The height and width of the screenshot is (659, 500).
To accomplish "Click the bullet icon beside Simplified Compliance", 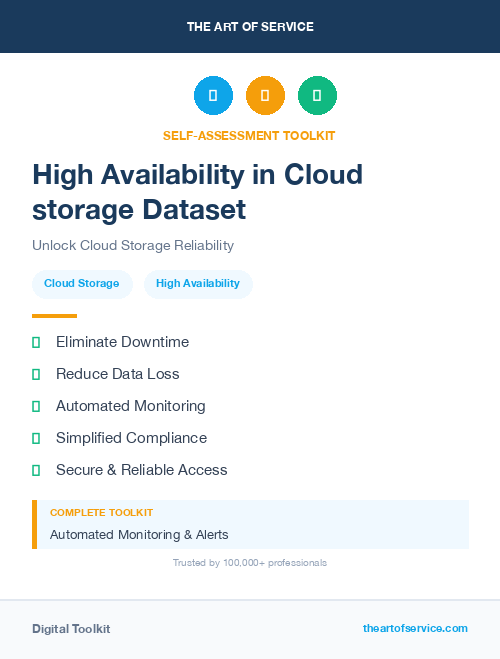I will pyautogui.click(x=36, y=438).
